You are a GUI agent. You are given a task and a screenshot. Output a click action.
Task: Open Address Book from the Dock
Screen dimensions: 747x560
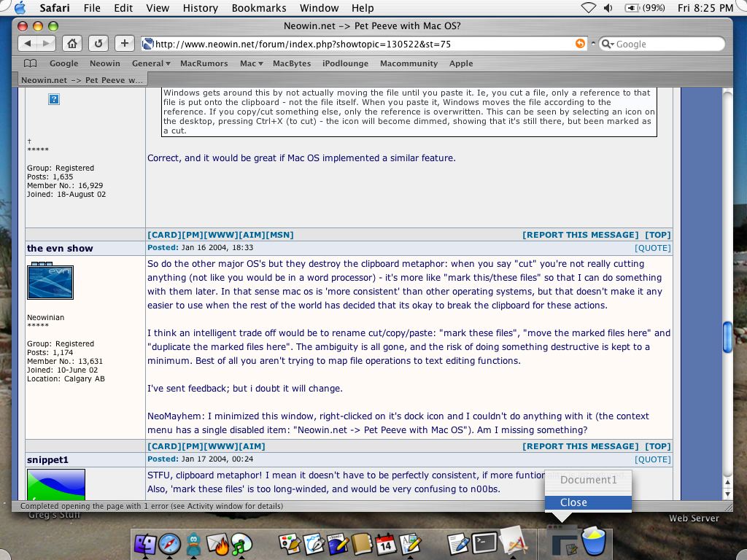tap(362, 544)
